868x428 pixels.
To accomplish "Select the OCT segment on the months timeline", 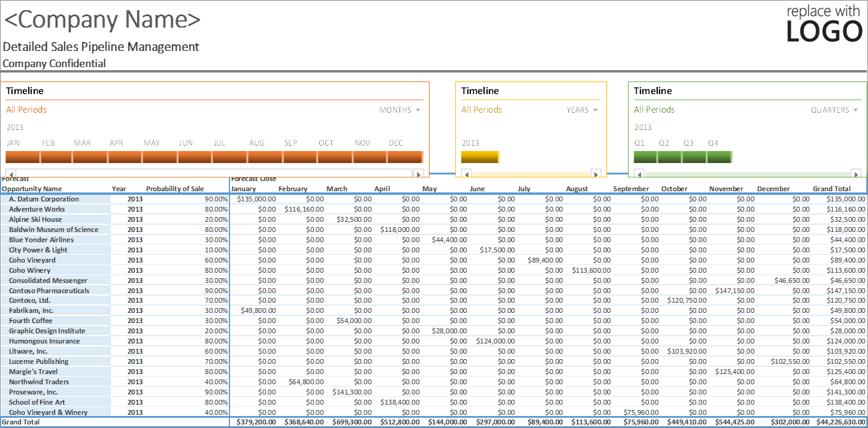I will click(335, 157).
